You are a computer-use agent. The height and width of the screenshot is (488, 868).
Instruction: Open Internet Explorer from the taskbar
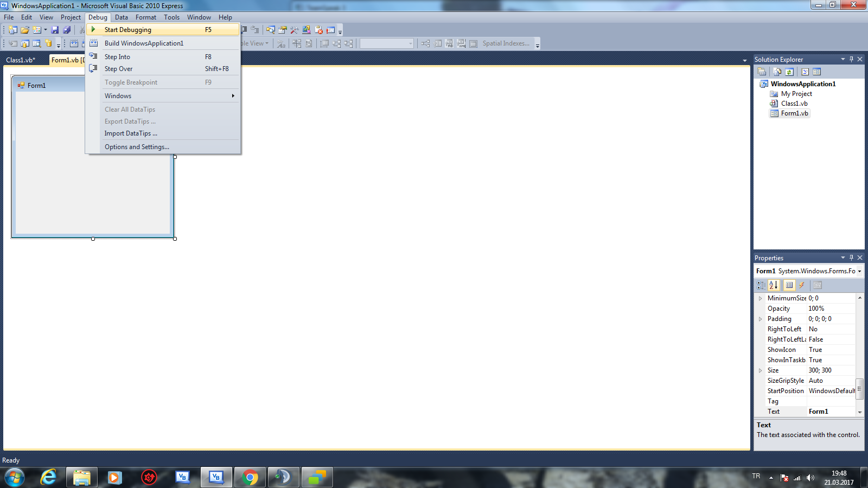(48, 477)
